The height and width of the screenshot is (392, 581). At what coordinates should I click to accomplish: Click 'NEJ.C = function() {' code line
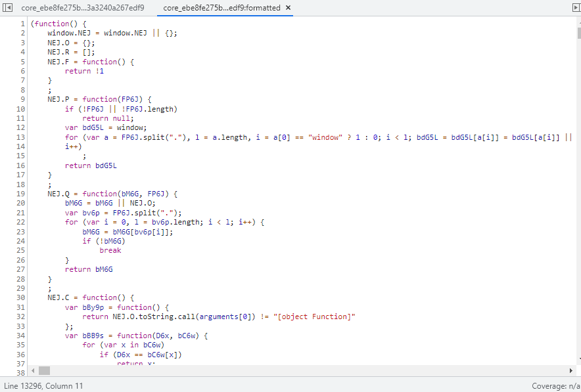click(x=91, y=297)
